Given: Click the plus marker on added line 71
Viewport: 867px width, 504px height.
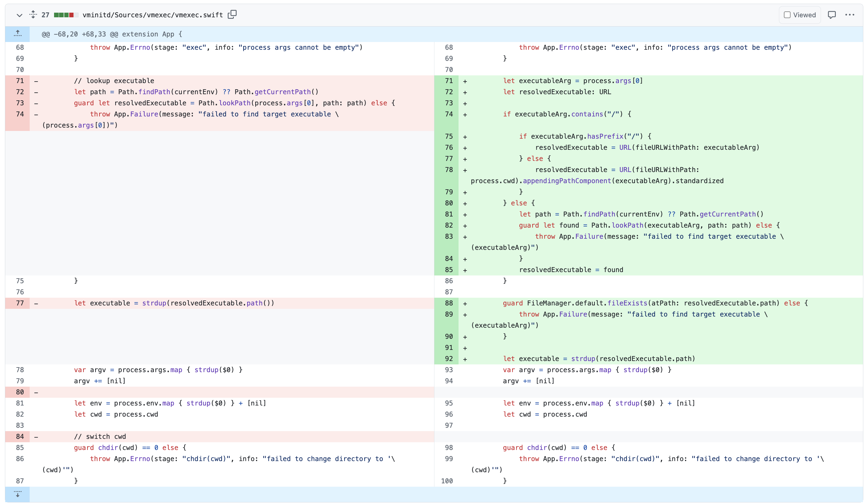Looking at the screenshot, I should coord(465,82).
